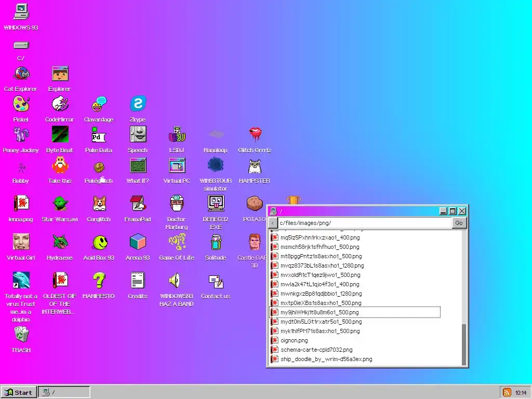
Task: Play Star Wars.avi Yoda icon
Action: [x=60, y=204]
